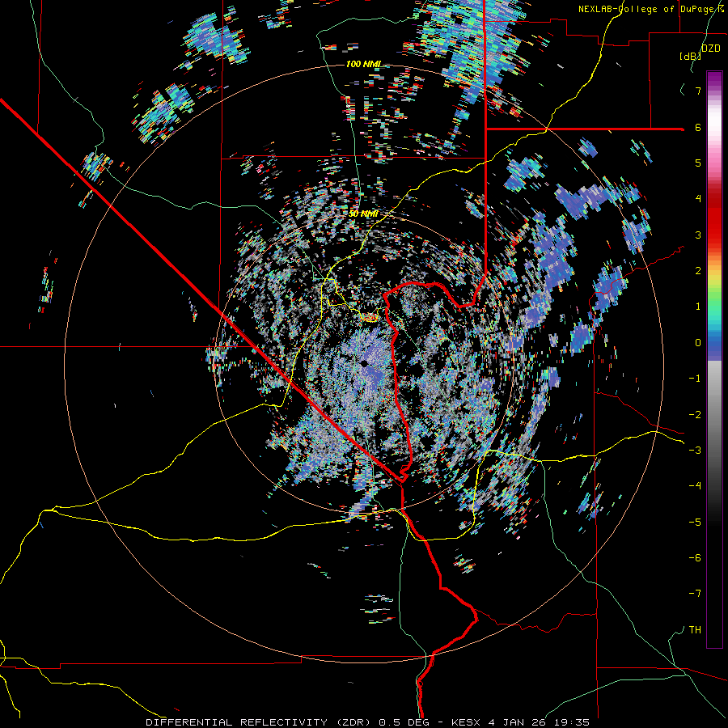Click the color scale value -1

coord(695,379)
